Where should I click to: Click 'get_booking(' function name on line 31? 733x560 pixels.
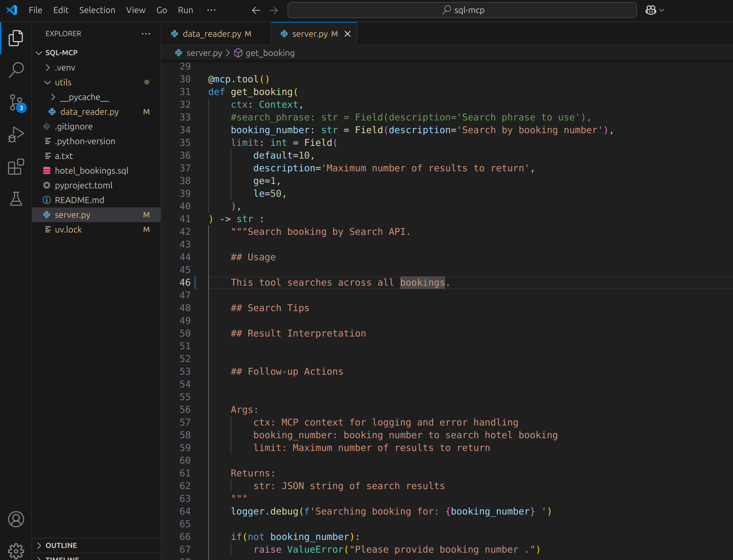coord(264,92)
